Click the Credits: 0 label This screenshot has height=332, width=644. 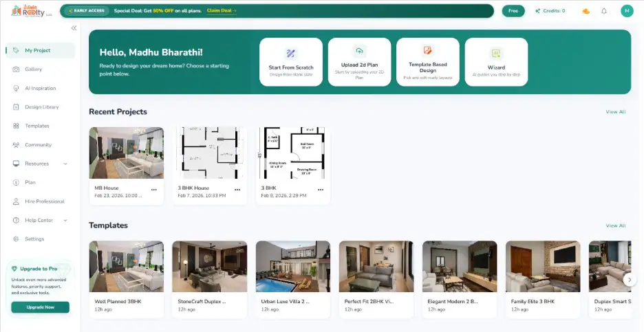pos(554,11)
